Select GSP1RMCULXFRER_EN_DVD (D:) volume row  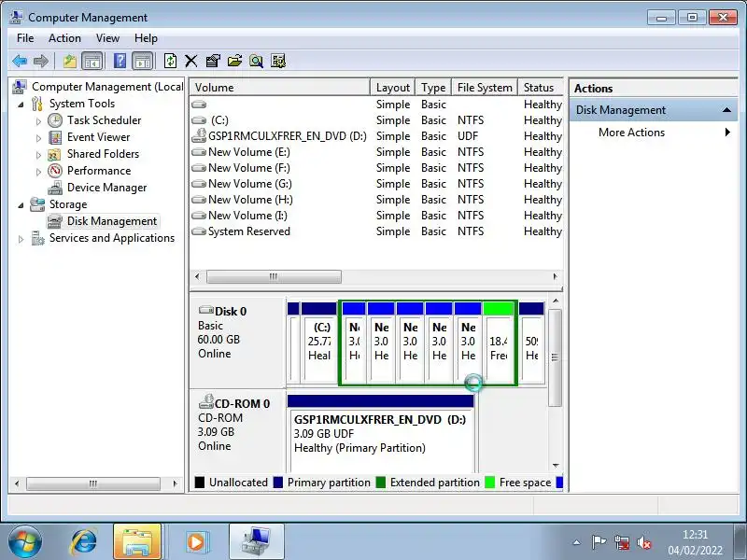pos(376,136)
